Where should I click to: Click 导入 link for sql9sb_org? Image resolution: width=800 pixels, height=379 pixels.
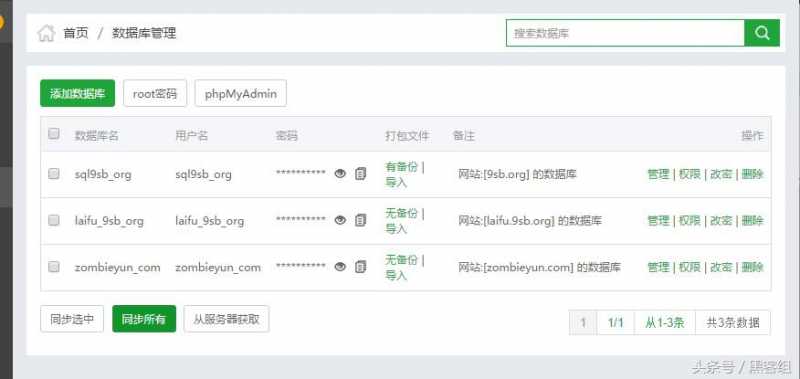(396, 182)
